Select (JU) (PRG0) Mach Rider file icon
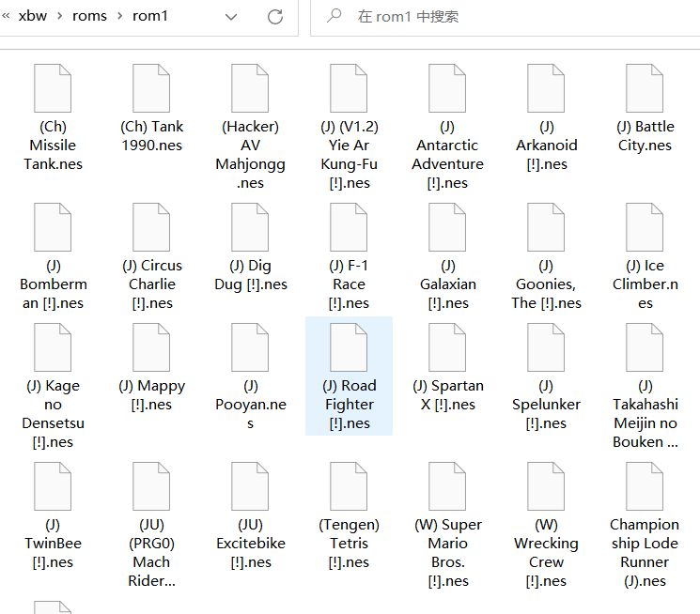The image size is (700, 614). click(x=151, y=486)
